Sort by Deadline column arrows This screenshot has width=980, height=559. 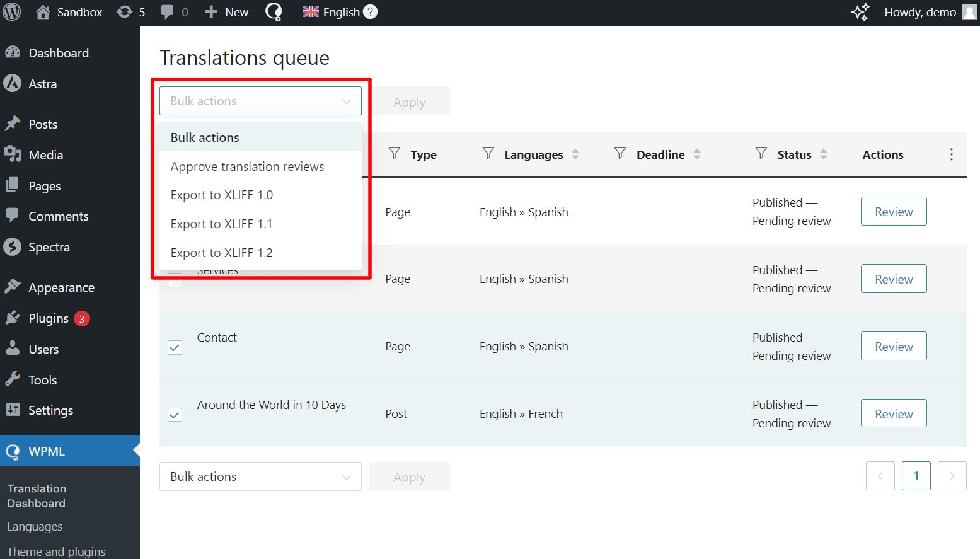pos(697,154)
